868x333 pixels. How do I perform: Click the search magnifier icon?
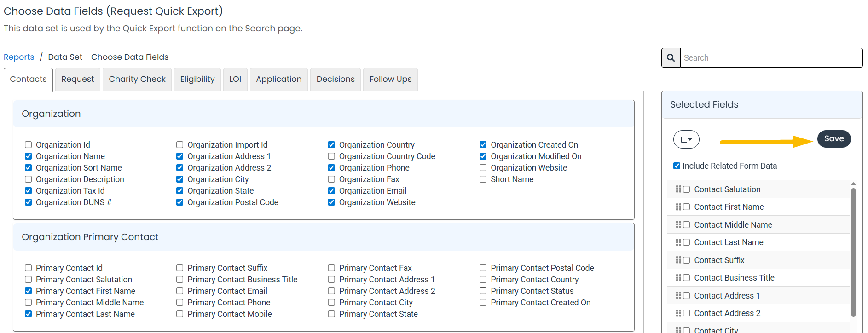click(671, 58)
